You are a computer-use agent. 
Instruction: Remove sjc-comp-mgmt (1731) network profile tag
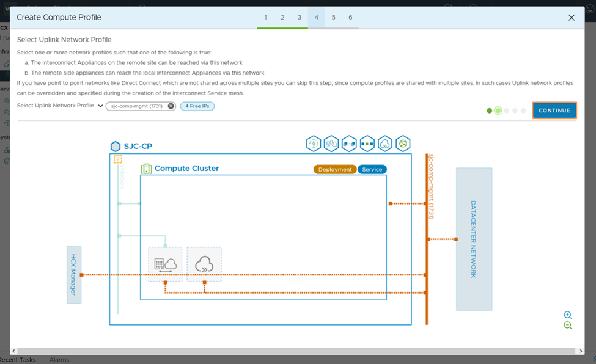(x=171, y=106)
